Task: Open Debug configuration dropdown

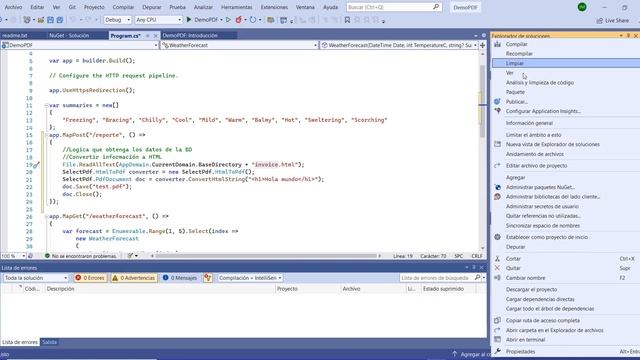Action: (x=118, y=20)
